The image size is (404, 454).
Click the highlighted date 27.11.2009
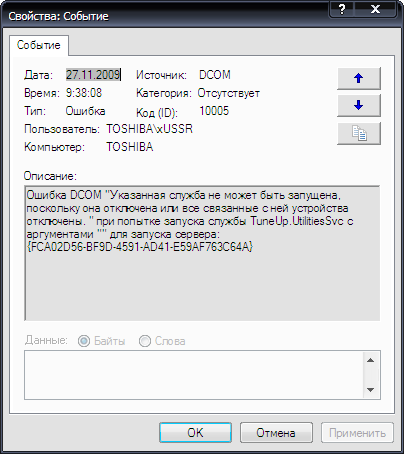tap(93, 75)
